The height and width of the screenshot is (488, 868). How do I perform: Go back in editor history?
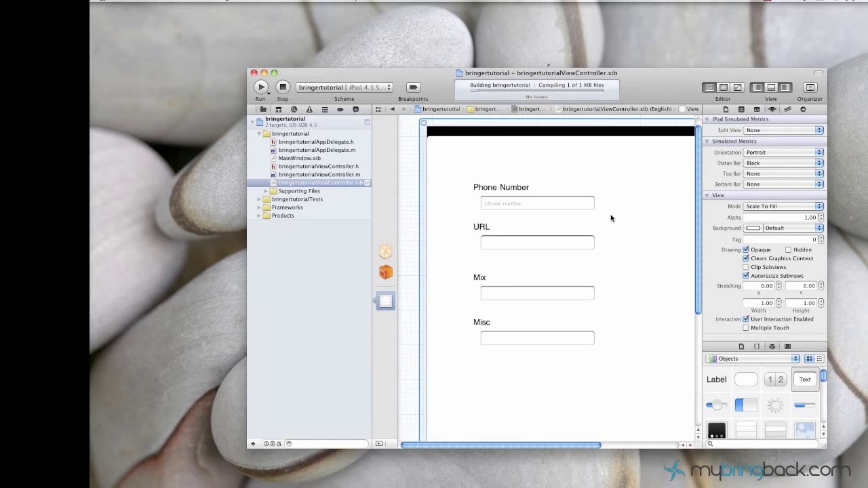[x=392, y=109]
